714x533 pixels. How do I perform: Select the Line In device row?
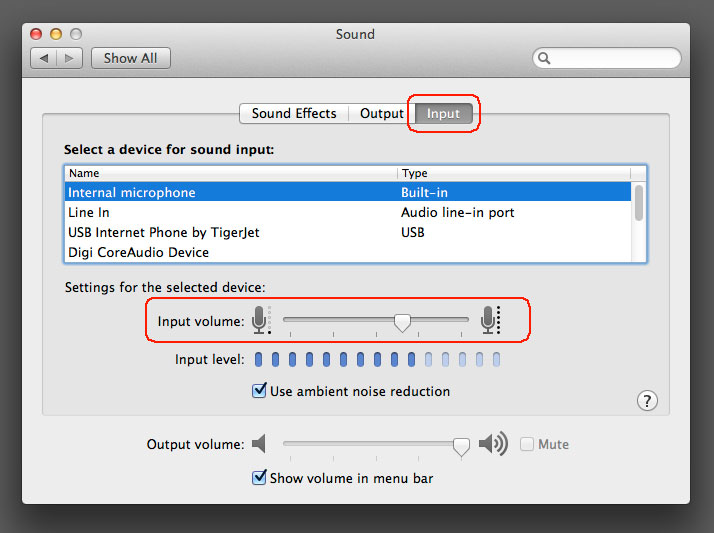(348, 212)
